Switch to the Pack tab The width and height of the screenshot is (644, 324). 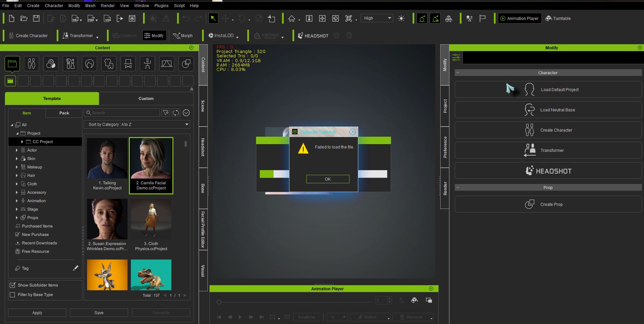coord(64,113)
